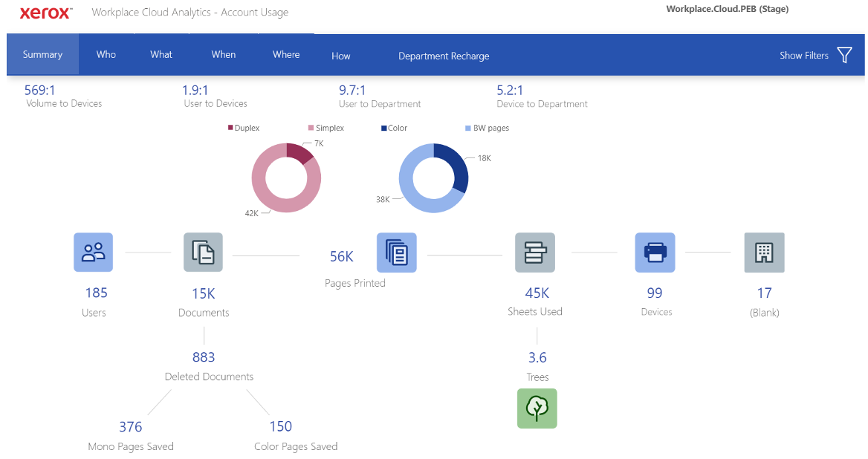This screenshot has width=868, height=459.
Task: Click the Mono Pages Saved label
Action: pos(131,446)
